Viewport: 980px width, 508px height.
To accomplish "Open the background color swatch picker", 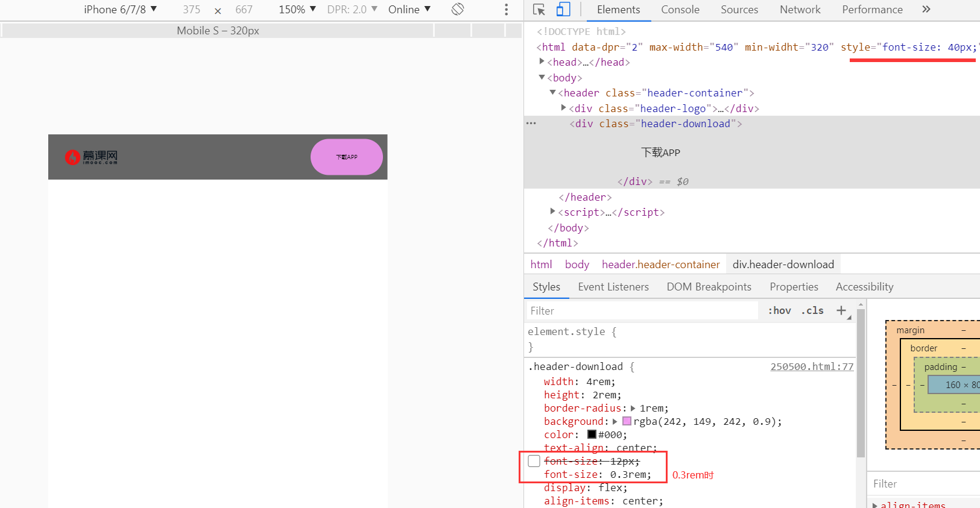I will pyautogui.click(x=627, y=421).
